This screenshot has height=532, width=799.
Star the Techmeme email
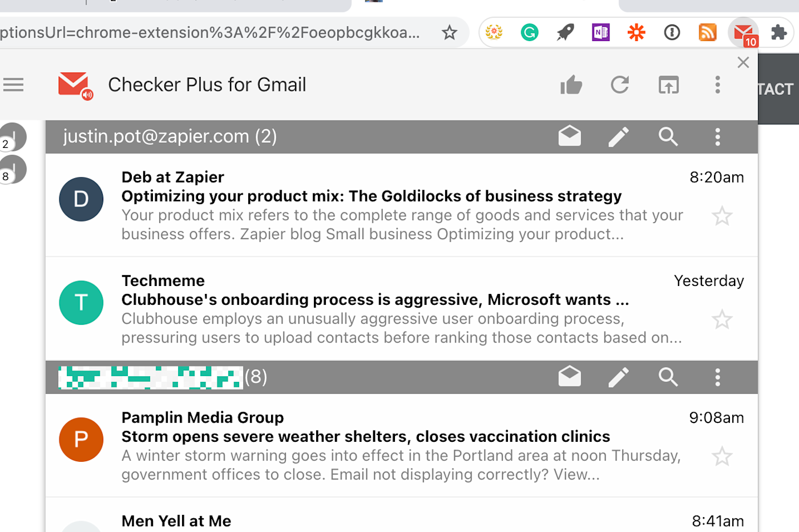722,319
